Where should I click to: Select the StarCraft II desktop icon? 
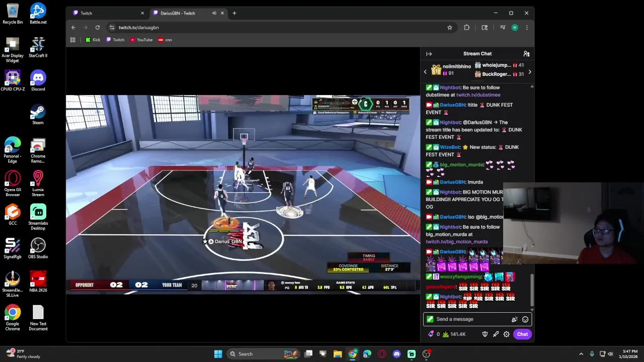tap(38, 47)
